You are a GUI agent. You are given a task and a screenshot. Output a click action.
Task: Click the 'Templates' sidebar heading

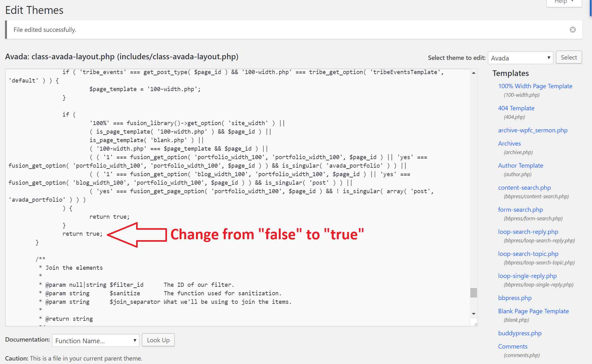coord(511,73)
